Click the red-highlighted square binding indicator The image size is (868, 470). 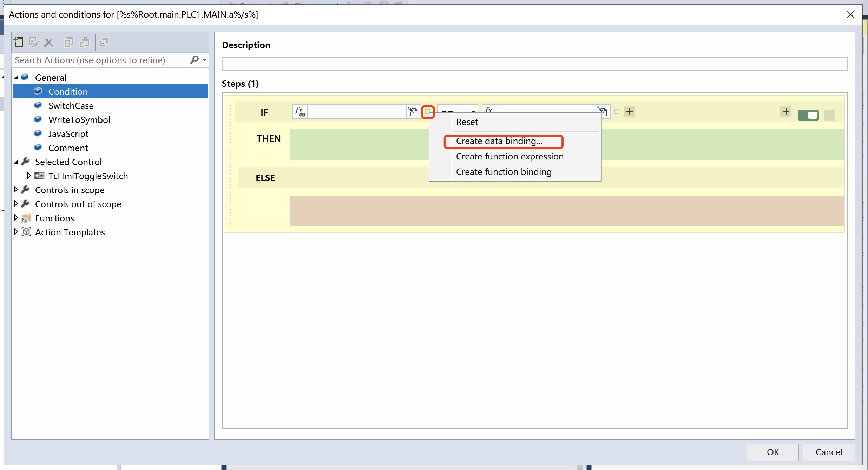(x=427, y=112)
